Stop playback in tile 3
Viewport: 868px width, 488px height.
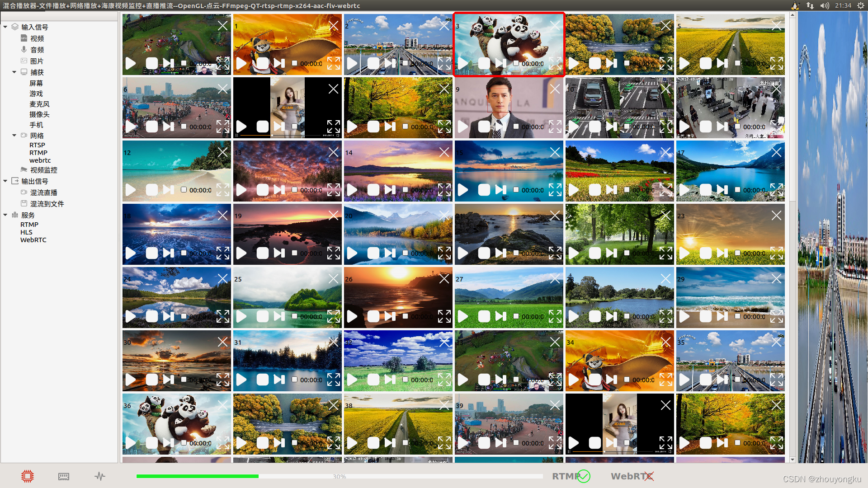[484, 63]
